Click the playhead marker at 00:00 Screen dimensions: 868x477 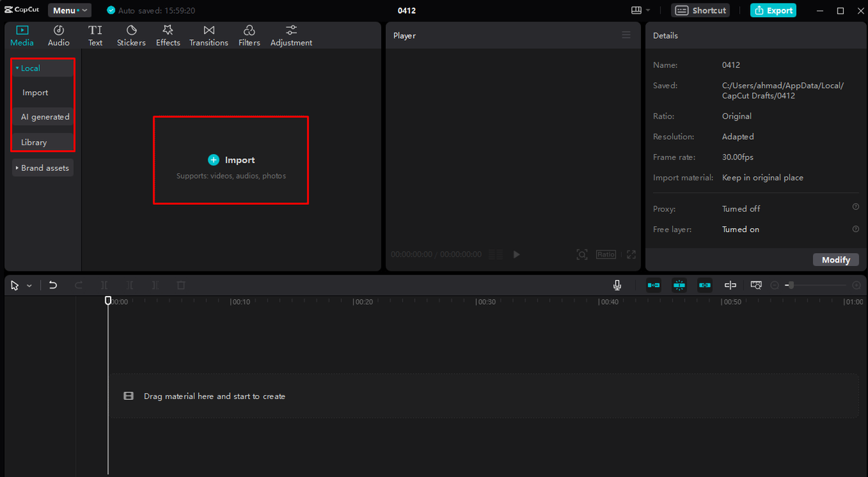[x=108, y=300]
